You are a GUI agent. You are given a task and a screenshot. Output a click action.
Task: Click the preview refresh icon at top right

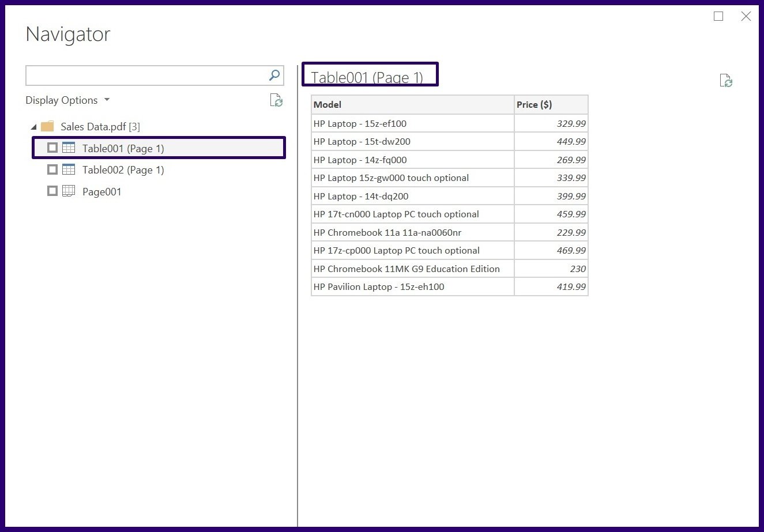click(726, 81)
